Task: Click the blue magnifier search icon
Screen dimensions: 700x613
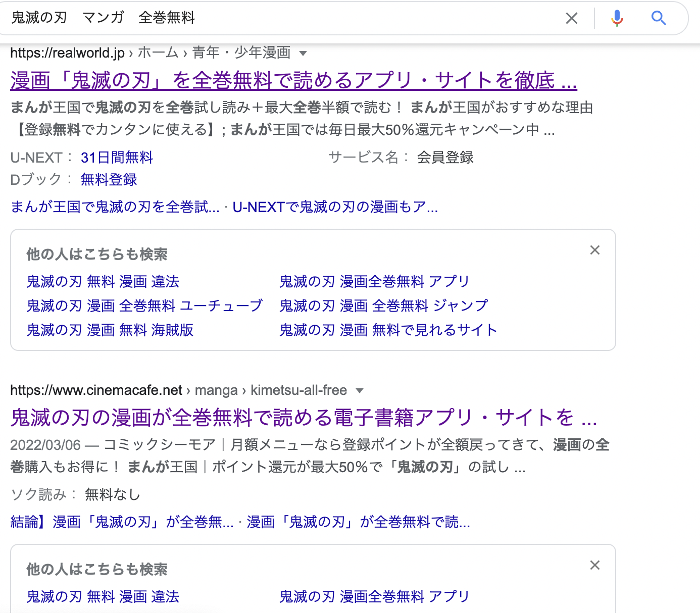Action: (659, 19)
